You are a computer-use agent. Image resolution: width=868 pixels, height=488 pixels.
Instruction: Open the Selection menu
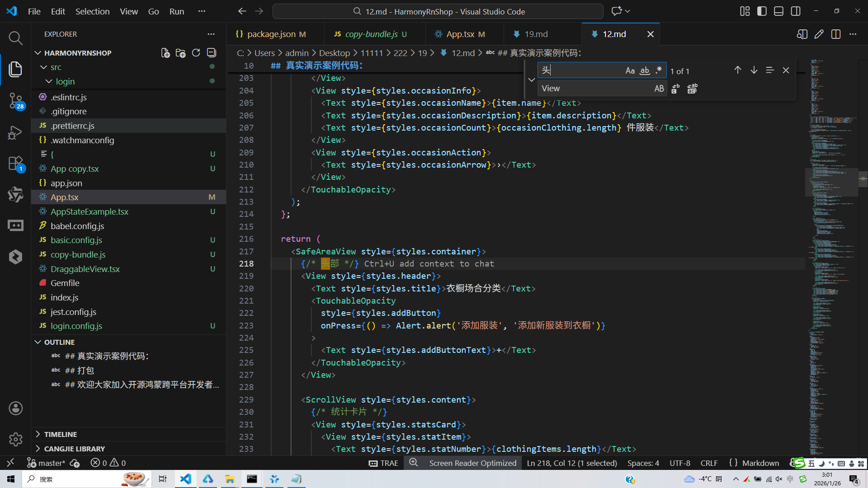coord(92,11)
